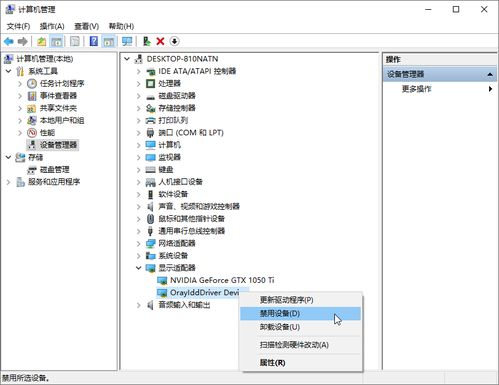The width and height of the screenshot is (499, 385).
Task: Click the up one level folder icon
Action: 41,41
